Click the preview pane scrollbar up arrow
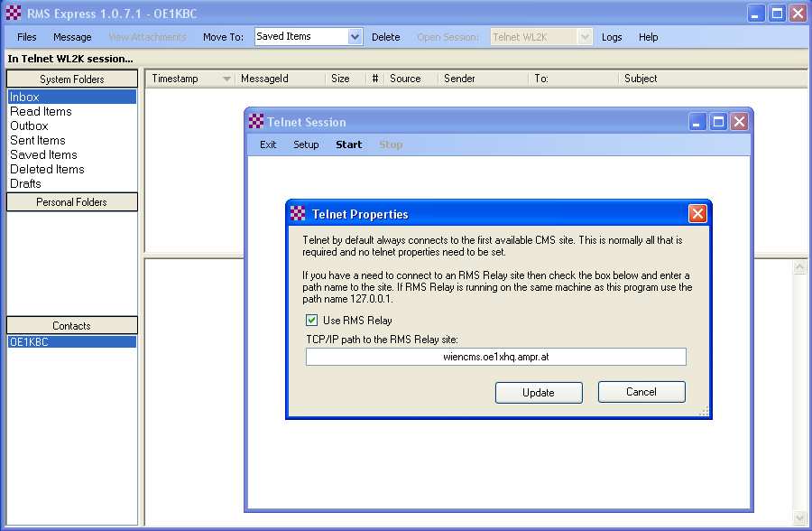This screenshot has height=531, width=812. [800, 267]
